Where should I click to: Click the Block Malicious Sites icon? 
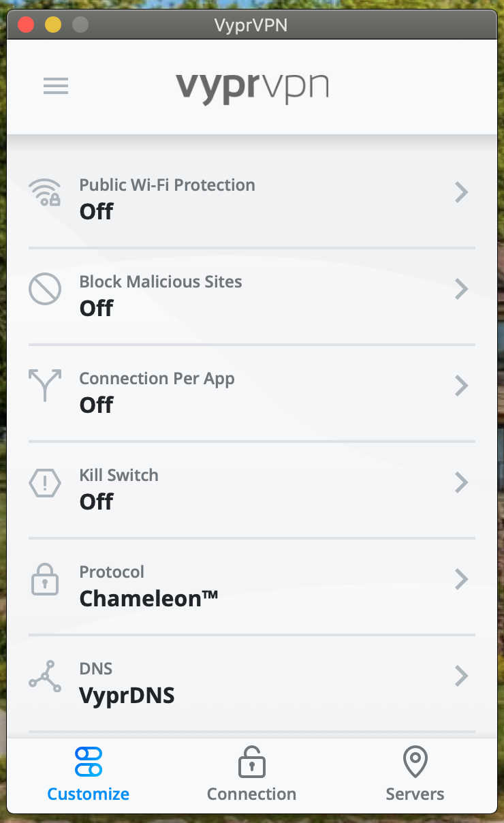coord(45,290)
